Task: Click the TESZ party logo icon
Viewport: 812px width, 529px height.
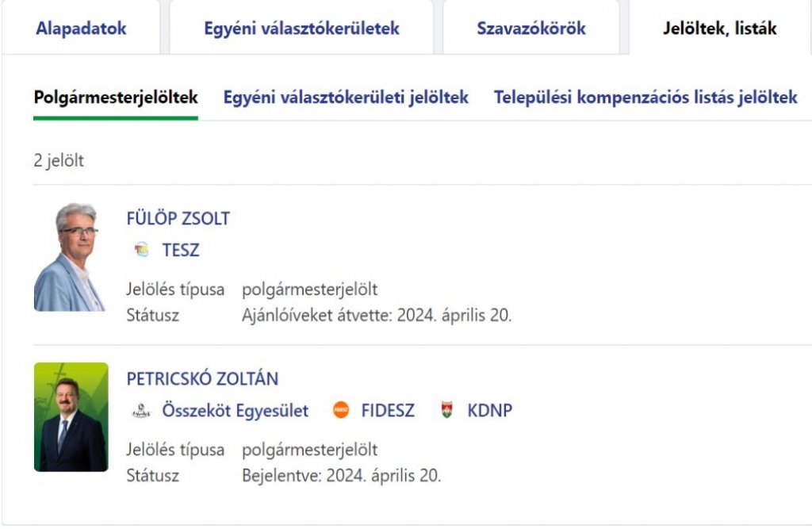Action: (140, 249)
